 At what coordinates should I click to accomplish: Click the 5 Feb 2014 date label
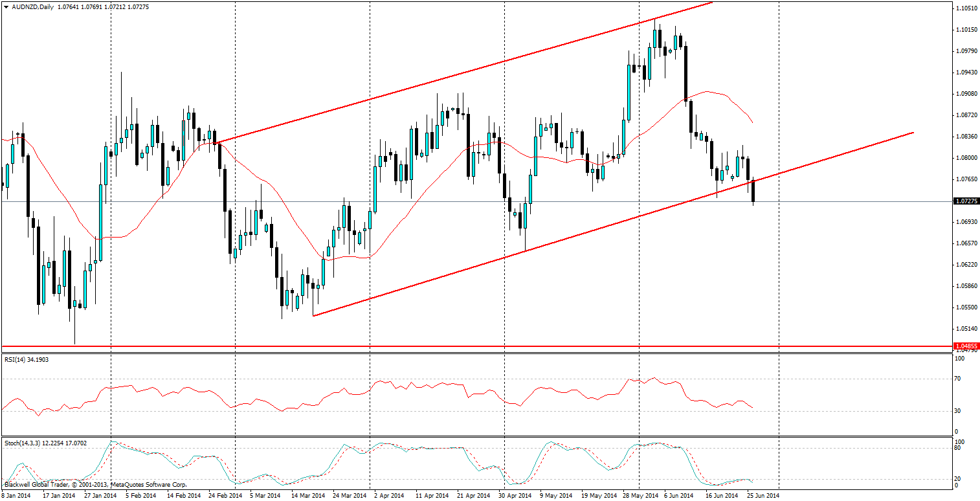coord(140,496)
